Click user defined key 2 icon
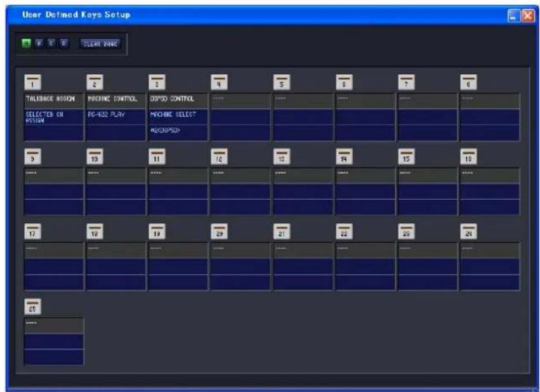This screenshot has height=392, width=540. coord(95,82)
